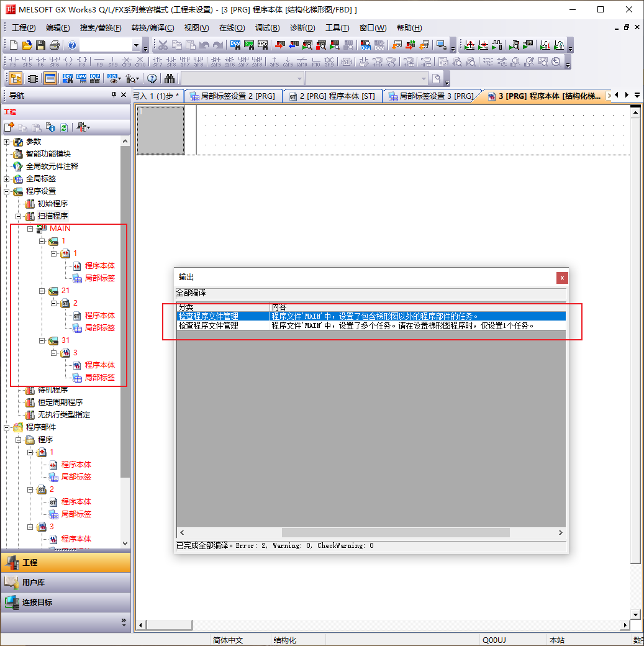644x646 pixels.
Task: Click new data icon in navigation panel
Action: point(9,127)
